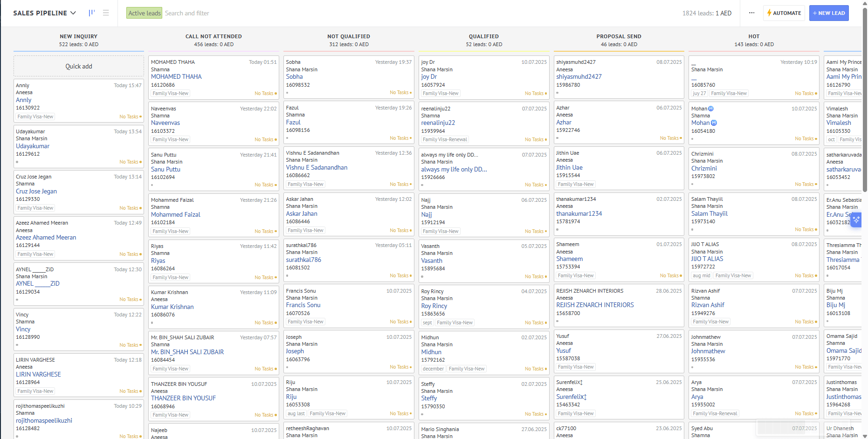Screen dimensions: 868x439
Task: Click No Tasks on Sobha card
Action: (x=400, y=92)
